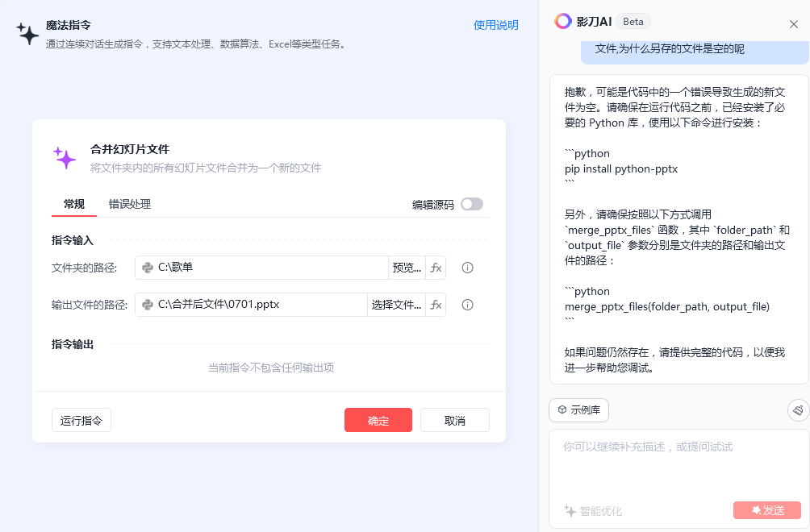
Task: Click the clear conversation broom icon
Action: [798, 410]
